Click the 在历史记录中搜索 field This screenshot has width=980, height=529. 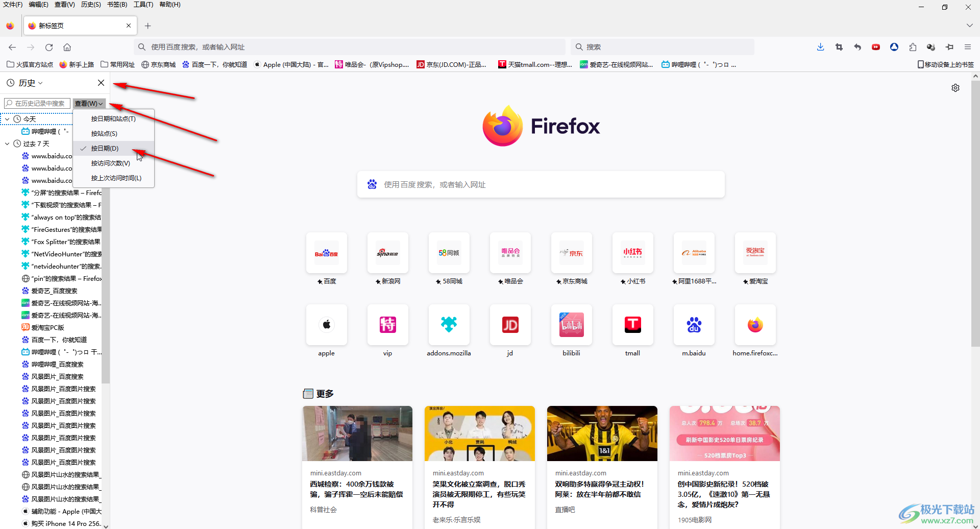click(37, 103)
